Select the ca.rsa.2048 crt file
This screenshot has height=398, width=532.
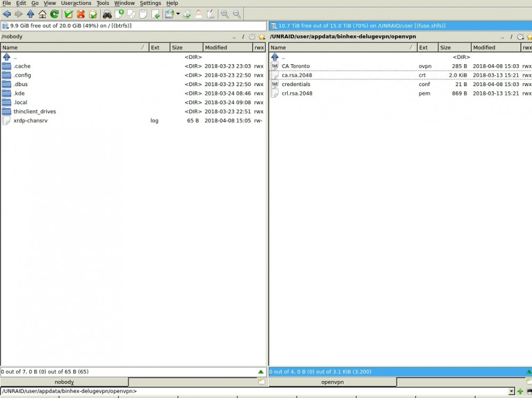point(401,75)
